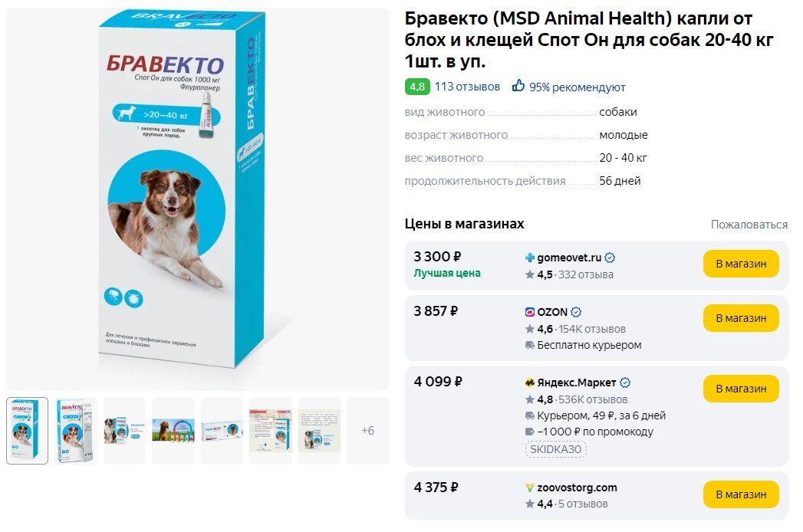Click the gomeovet.ru verified checkmark badge
Viewport: 803px width, 532px height.
tap(610, 258)
